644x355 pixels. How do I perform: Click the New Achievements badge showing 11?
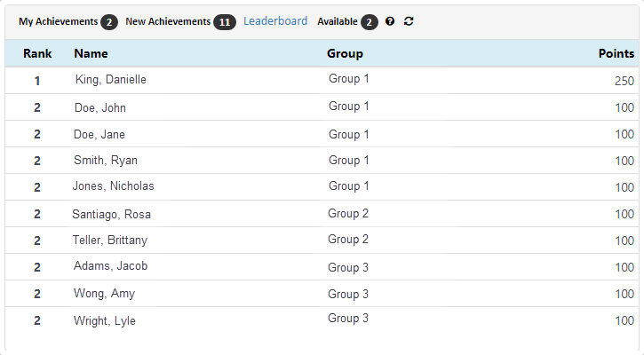point(225,22)
